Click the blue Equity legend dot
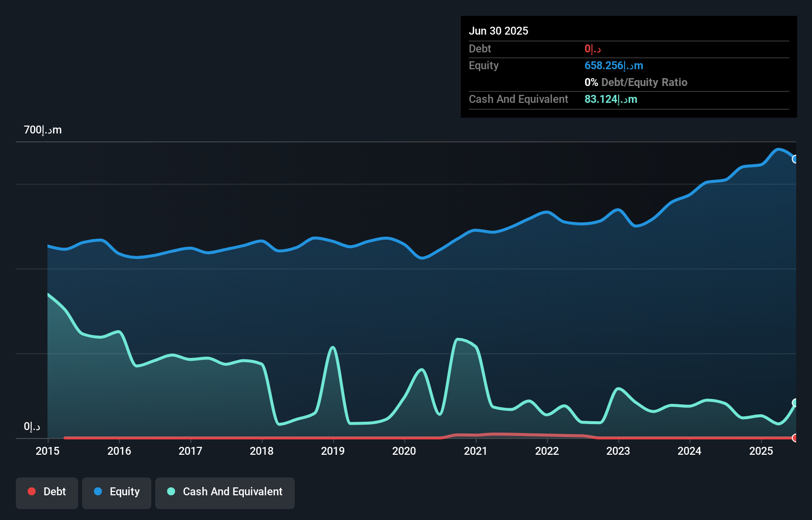This screenshot has width=812, height=520. coord(98,492)
